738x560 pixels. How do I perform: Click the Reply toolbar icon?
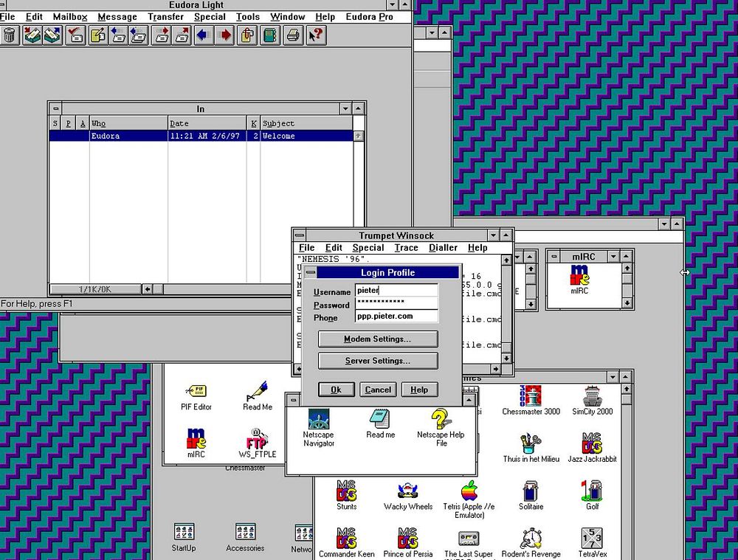tap(118, 35)
